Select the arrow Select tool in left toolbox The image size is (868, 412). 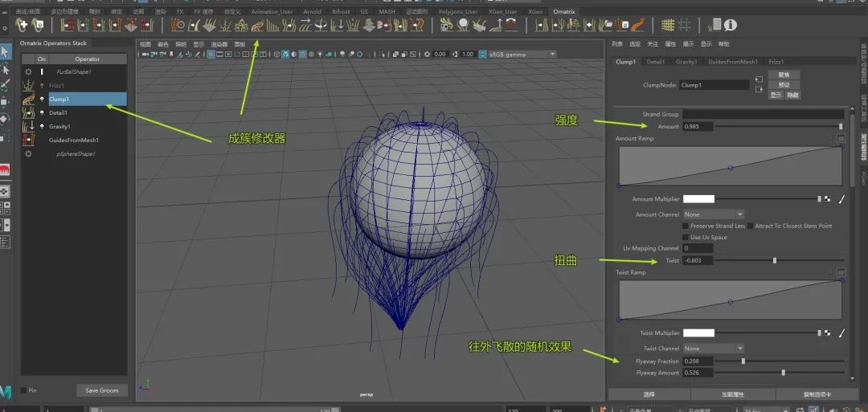5,53
